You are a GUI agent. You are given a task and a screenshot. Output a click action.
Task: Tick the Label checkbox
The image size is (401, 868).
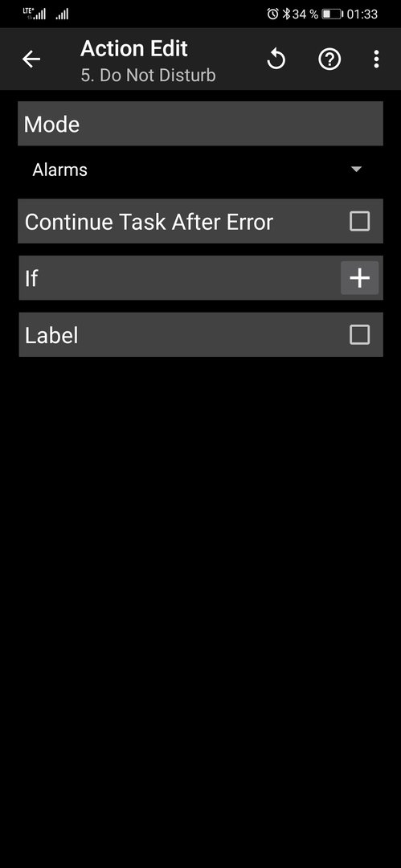coord(359,334)
